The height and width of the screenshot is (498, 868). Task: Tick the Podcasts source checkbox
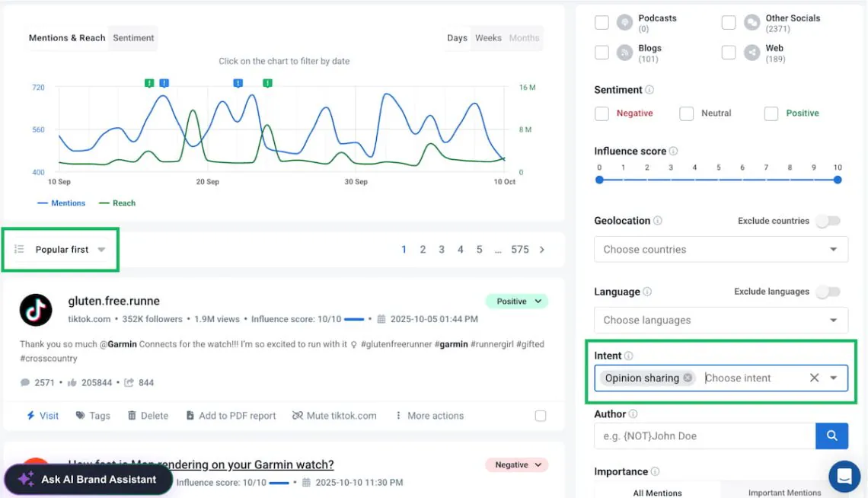coord(602,23)
